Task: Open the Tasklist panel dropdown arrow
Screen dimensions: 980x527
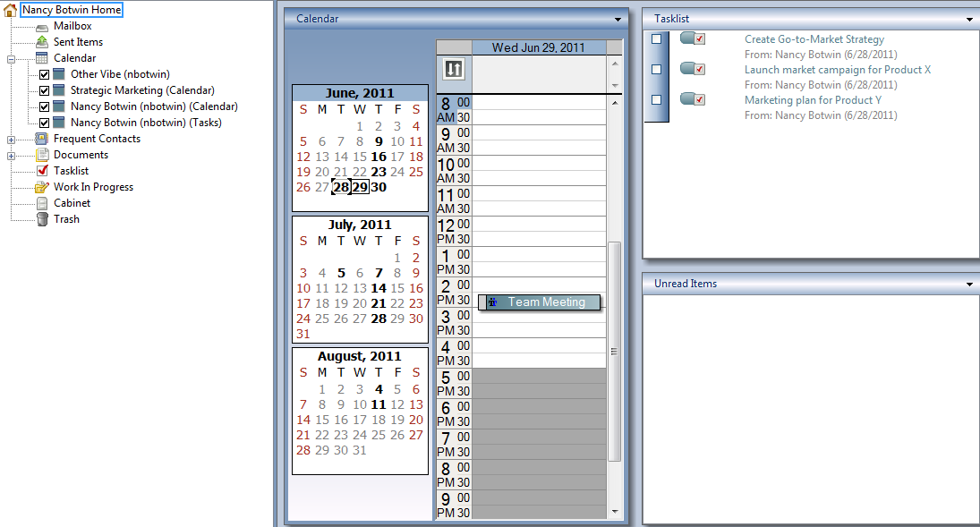Action: [x=969, y=20]
